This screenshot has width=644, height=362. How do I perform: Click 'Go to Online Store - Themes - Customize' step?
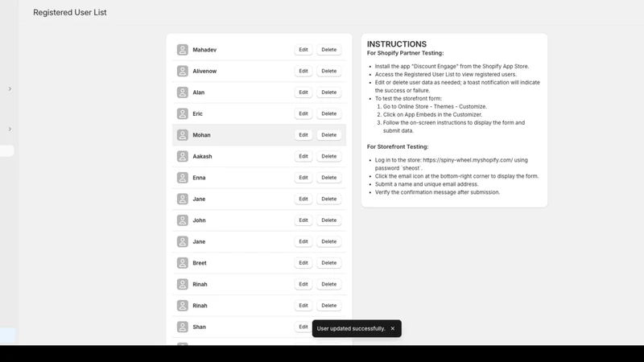click(x=435, y=106)
